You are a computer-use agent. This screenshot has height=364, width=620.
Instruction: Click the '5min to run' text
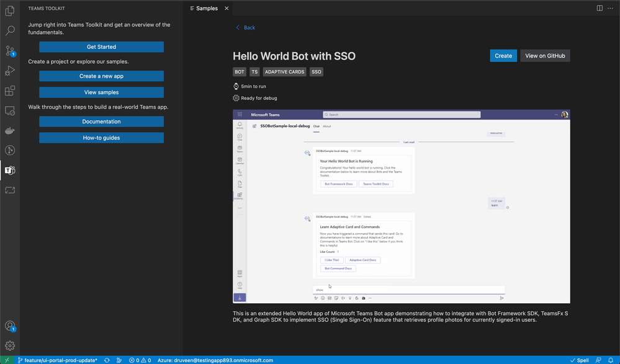[x=253, y=86]
